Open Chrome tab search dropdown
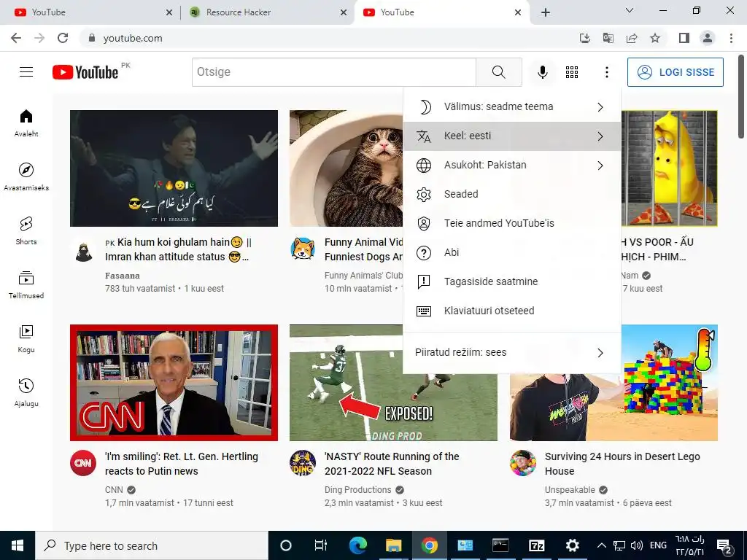Viewport: 747px width, 560px height. (630, 10)
